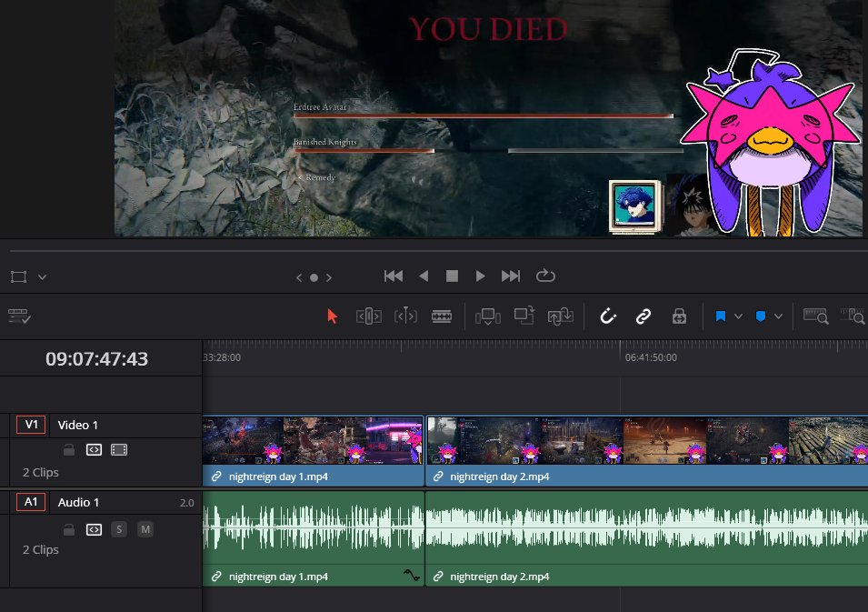Viewport: 868px width, 612px height.
Task: Click the jog center dot control
Action: [314, 277]
